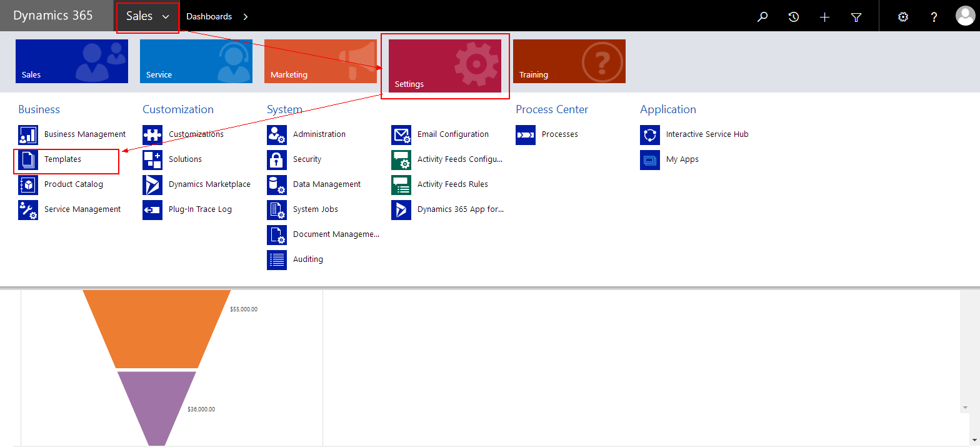
Task: Click the Interactive Service Hub icon
Action: coord(650,134)
